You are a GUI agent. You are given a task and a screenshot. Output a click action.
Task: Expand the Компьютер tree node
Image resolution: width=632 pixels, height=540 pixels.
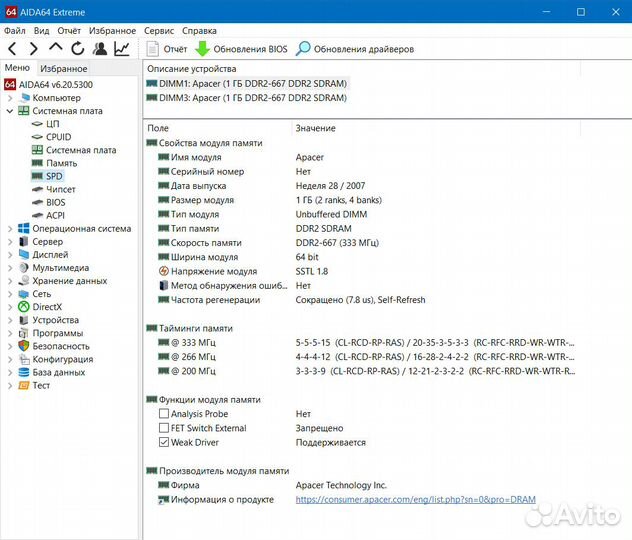[10, 98]
